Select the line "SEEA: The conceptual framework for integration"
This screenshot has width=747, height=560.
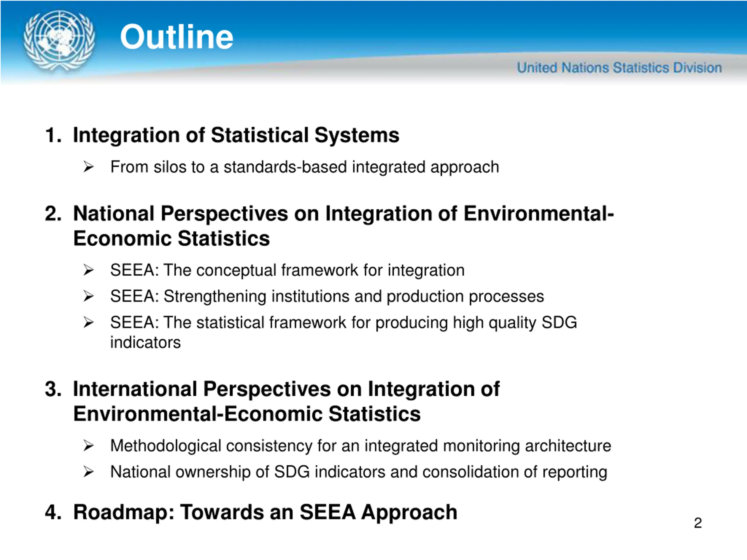pos(287,270)
